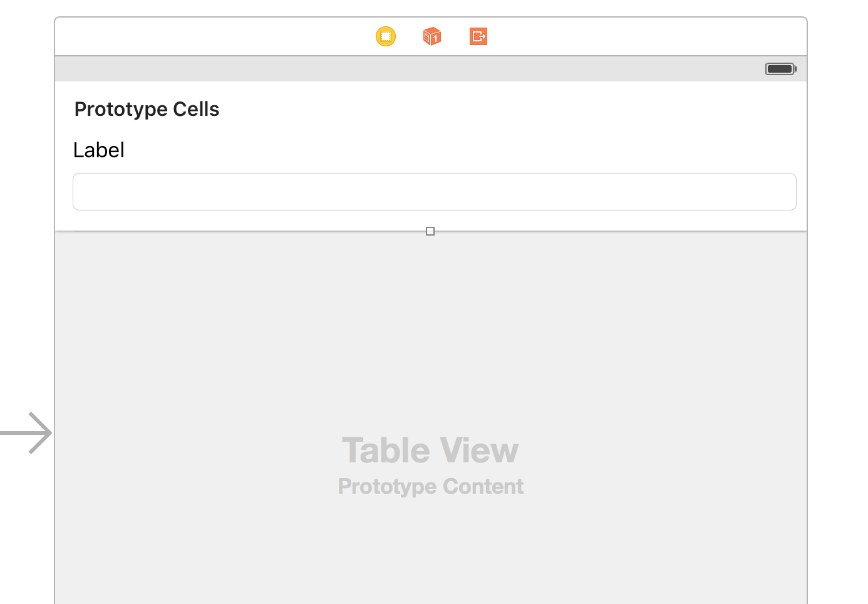868x604 pixels.
Task: Click the Table View placeholder title
Action: coord(430,450)
